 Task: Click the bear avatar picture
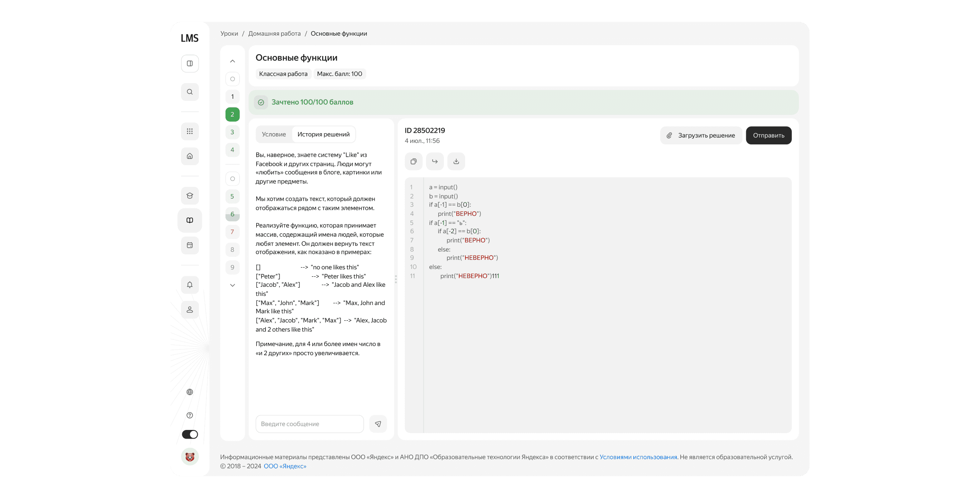click(190, 457)
